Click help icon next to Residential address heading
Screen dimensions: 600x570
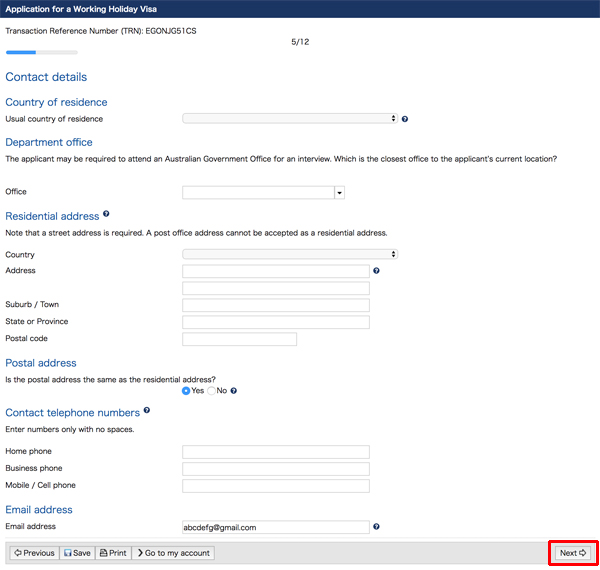coord(106,213)
